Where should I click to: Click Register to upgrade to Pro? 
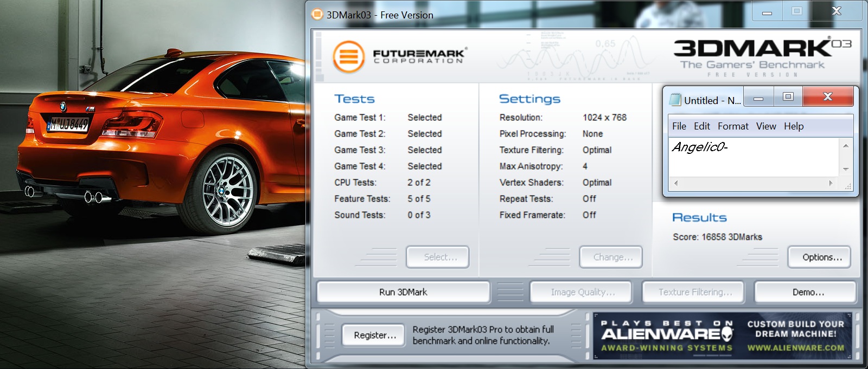click(374, 335)
